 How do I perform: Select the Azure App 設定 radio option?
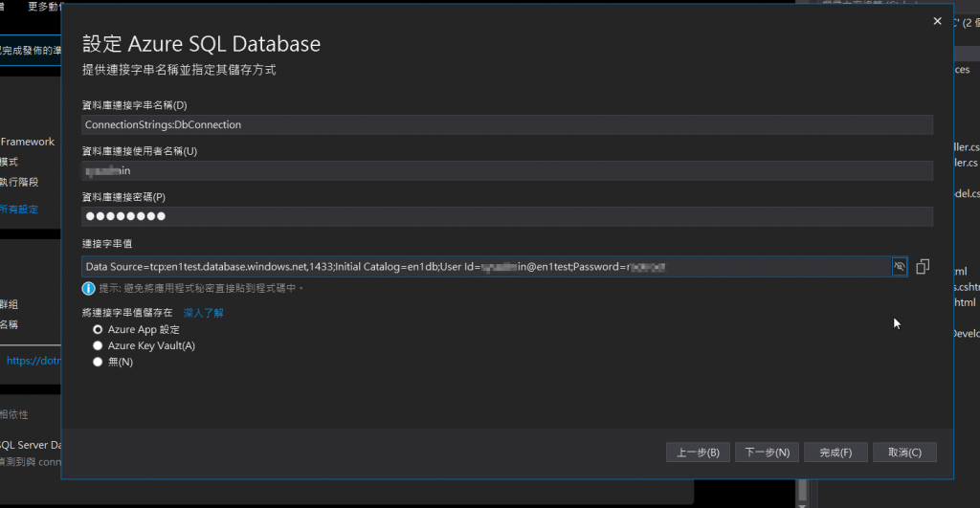point(98,329)
